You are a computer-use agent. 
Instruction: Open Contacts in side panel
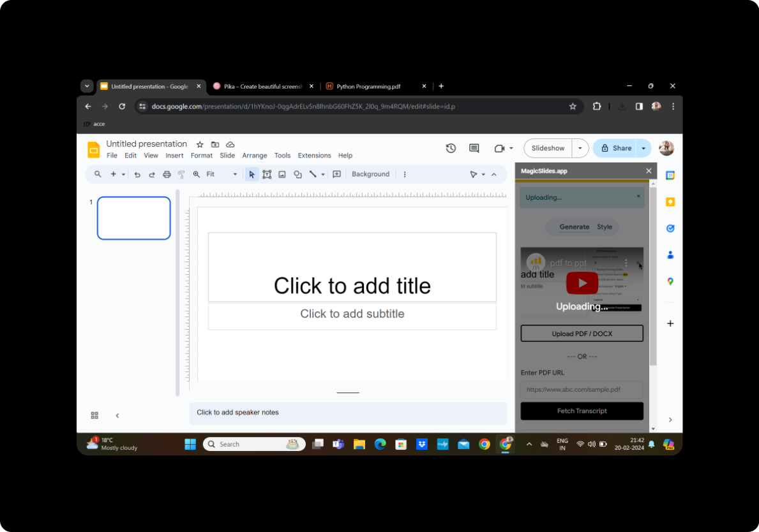point(670,255)
